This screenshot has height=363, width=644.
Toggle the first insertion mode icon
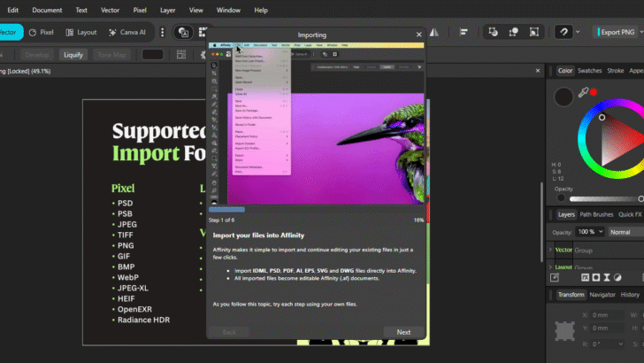(494, 32)
